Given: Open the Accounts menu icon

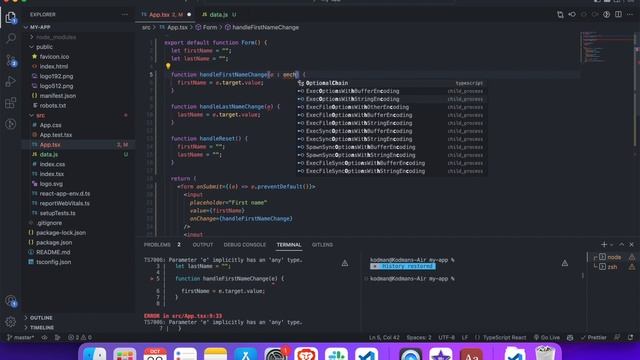Looking at the screenshot, I should 11,301.
